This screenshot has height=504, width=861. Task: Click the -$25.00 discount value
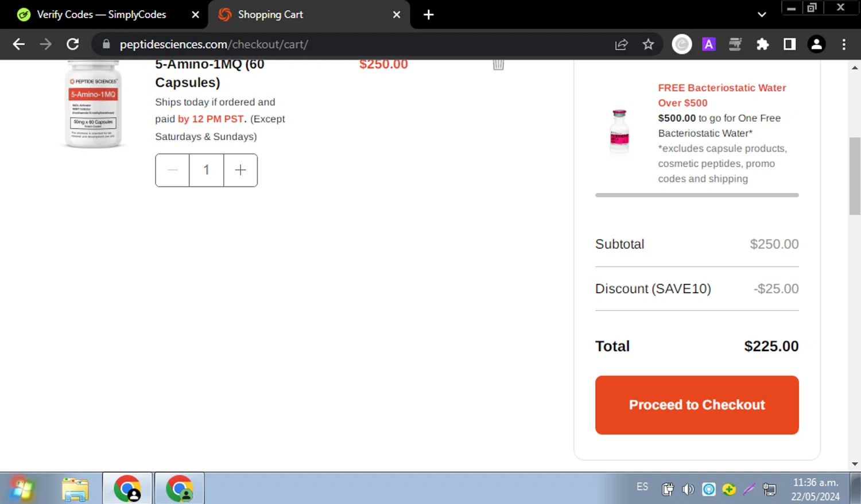tap(776, 289)
